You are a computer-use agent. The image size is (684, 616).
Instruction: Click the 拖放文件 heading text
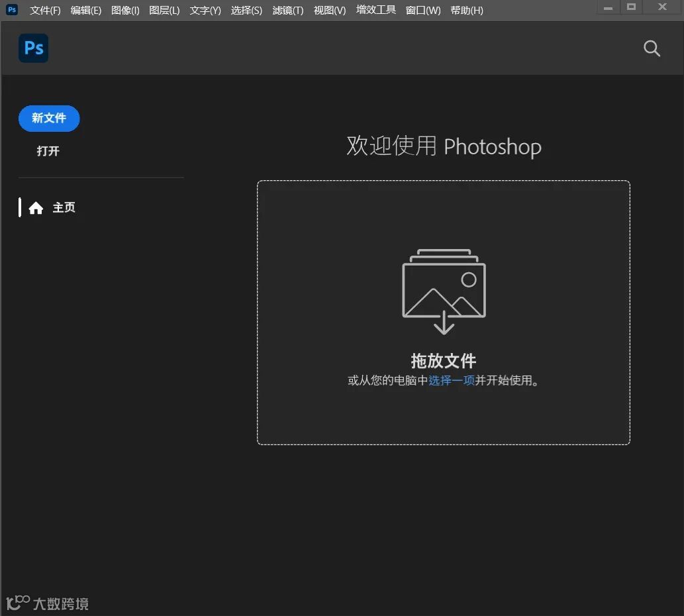coord(444,361)
